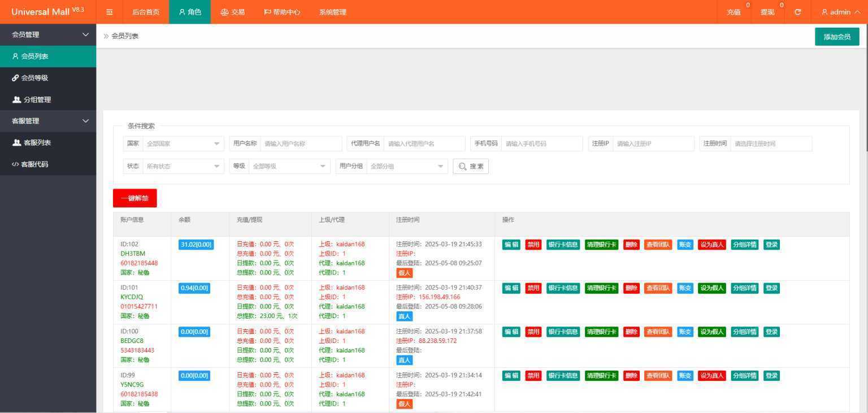
Task: Click 设为假人 for user ID:100
Action: [x=711, y=332]
